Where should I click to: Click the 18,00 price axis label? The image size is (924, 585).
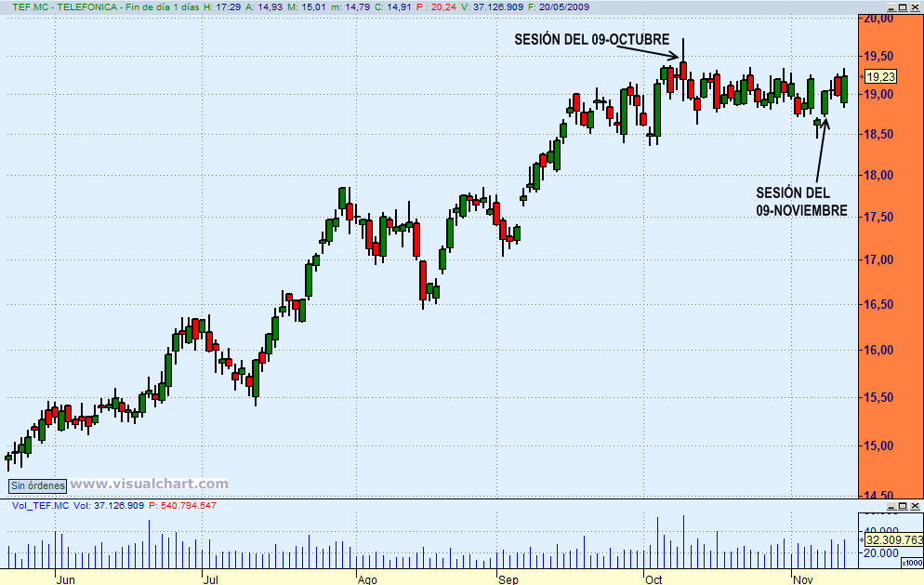878,175
